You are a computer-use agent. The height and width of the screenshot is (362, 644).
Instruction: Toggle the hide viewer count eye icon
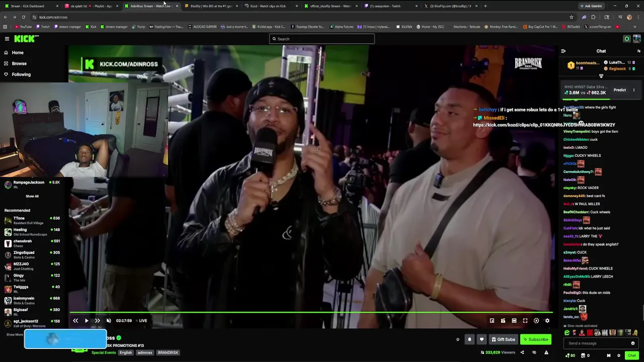(x=534, y=352)
